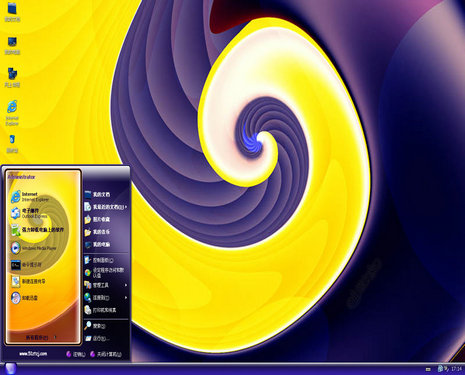The width and height of the screenshot is (465, 375).
Task: Click the last pinned program above All Programs
Action: [25, 298]
